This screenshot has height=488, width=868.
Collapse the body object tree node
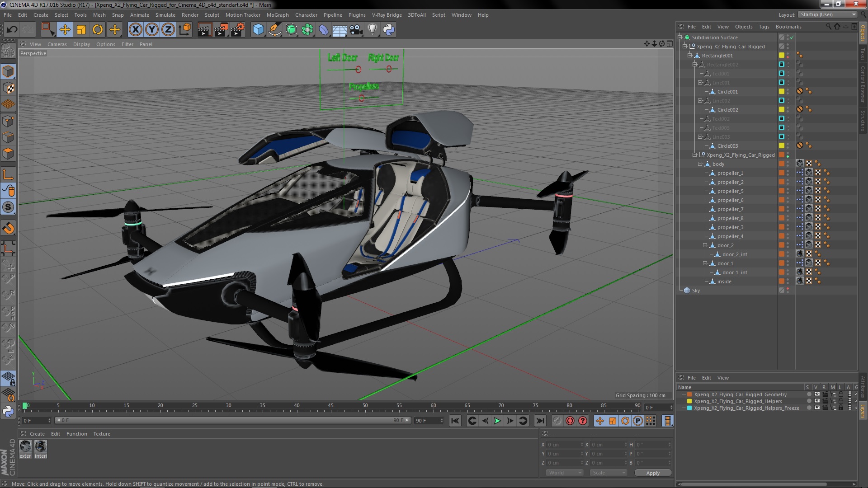tap(700, 164)
